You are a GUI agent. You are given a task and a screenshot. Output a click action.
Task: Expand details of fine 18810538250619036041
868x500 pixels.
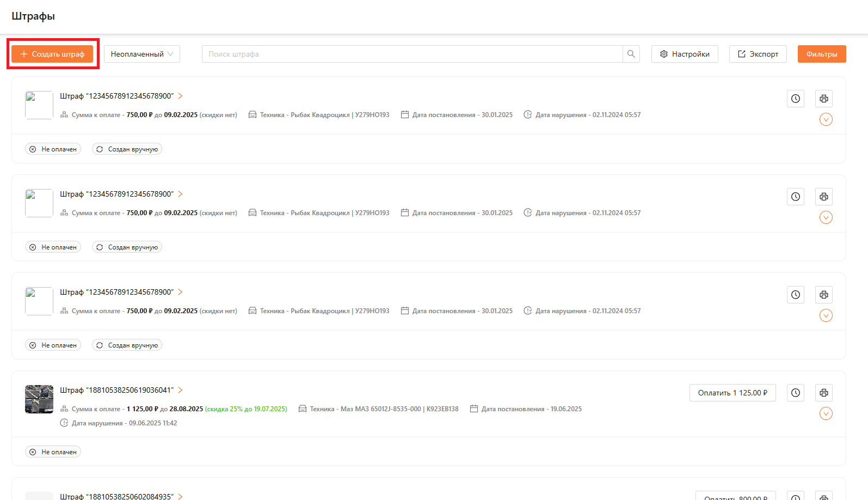click(826, 413)
